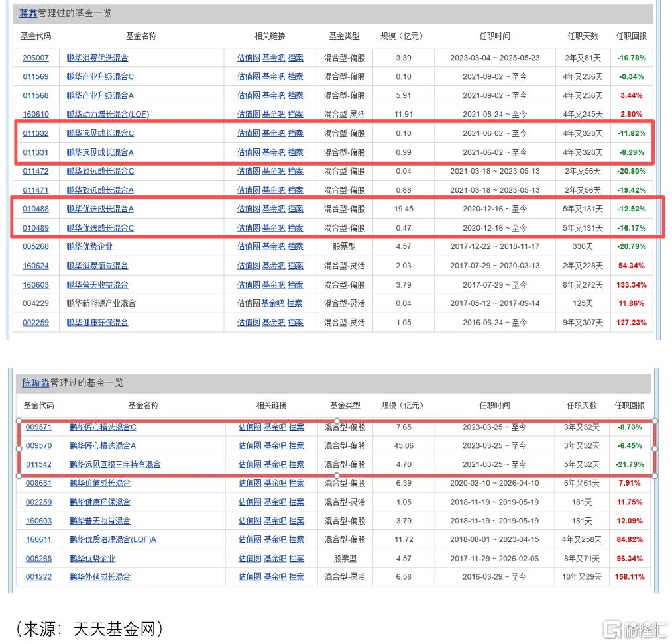Open fund 鹏华致远成长混合A

tap(100, 190)
